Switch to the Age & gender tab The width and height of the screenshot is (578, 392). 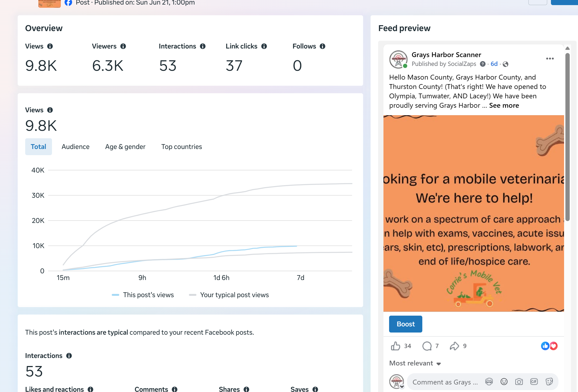(x=125, y=147)
